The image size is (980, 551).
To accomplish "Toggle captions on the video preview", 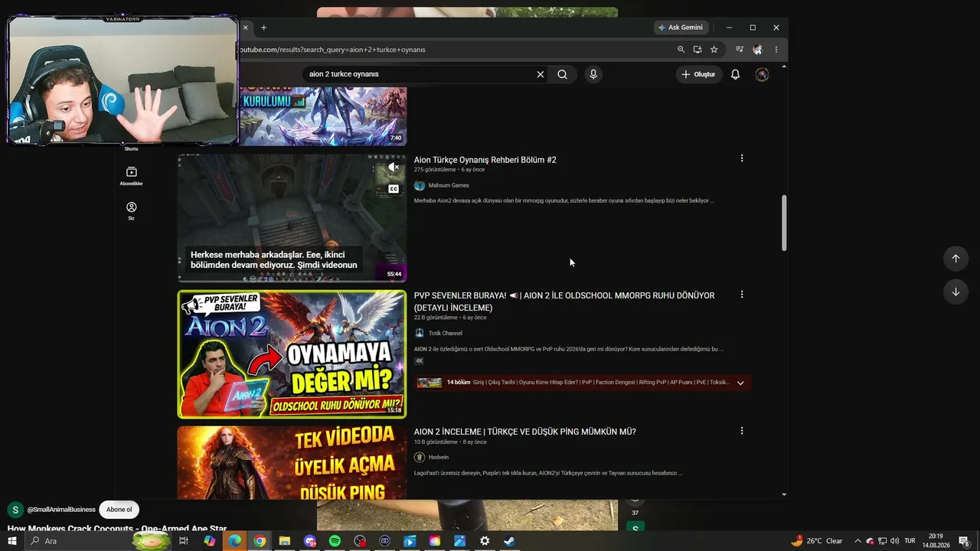I will tap(394, 189).
